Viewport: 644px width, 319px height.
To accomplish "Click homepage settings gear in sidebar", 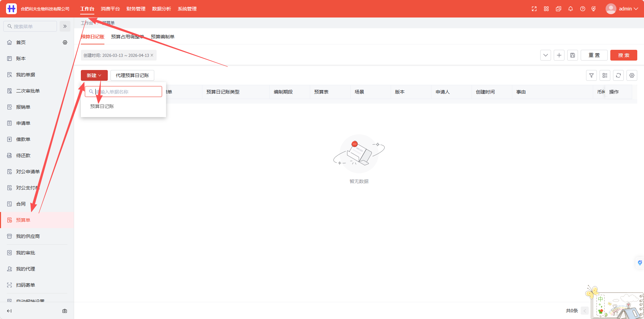I will coord(65,42).
